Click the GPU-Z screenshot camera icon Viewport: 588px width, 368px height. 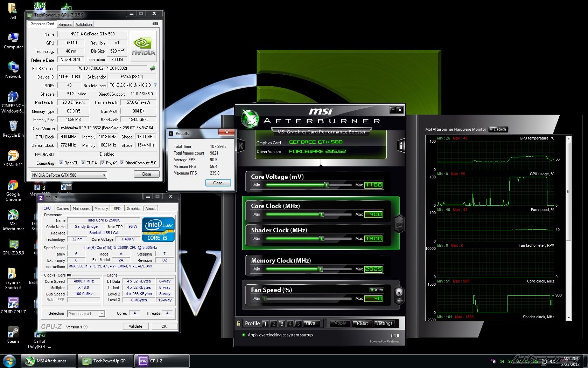[x=155, y=24]
